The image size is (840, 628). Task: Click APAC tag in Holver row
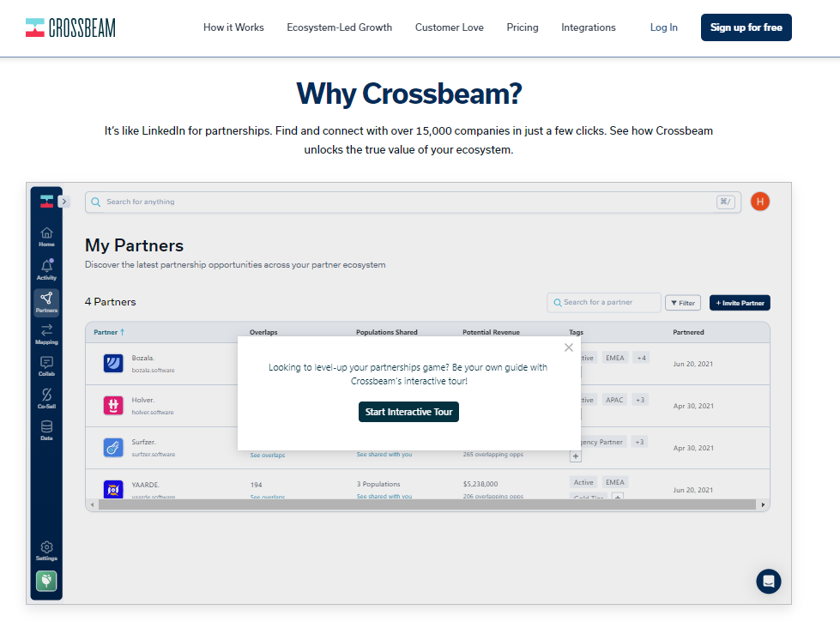[x=614, y=400]
